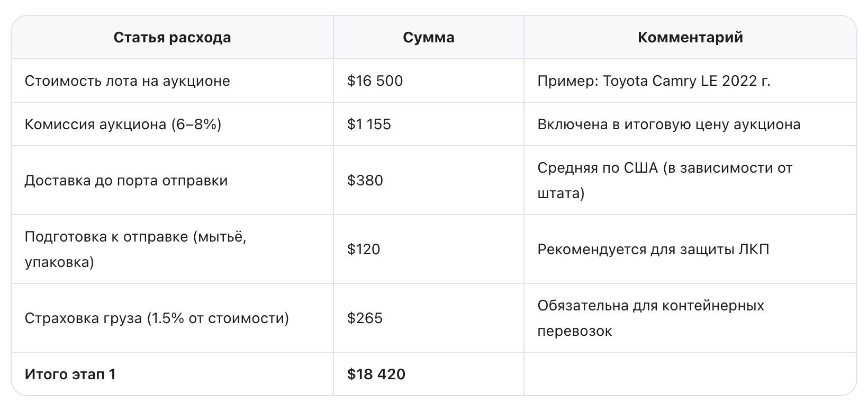Click the Toyota Camry LE 2022 comment
Screen dimensions: 868x410
(x=654, y=81)
